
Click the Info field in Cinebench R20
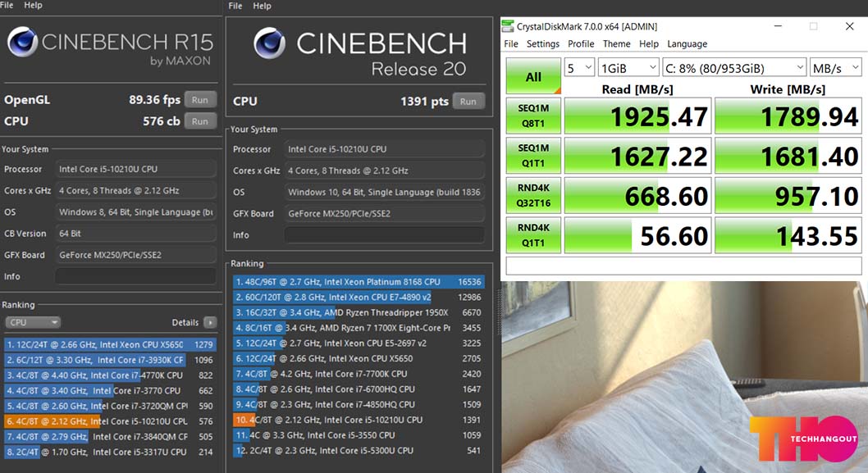(x=384, y=235)
